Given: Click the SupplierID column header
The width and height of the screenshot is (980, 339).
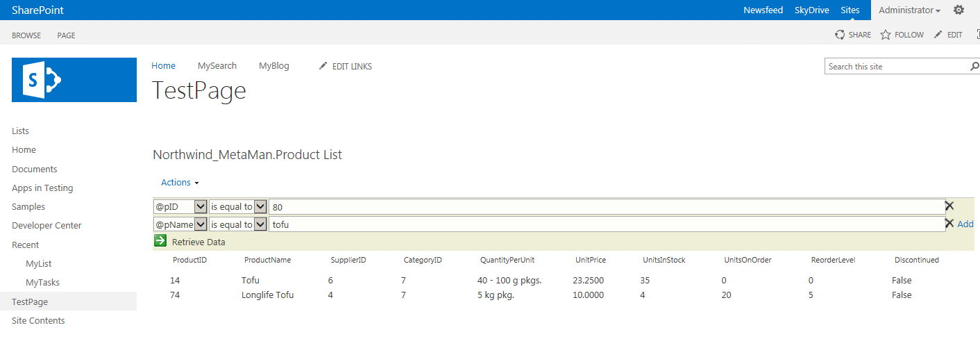Looking at the screenshot, I should pyautogui.click(x=348, y=260).
